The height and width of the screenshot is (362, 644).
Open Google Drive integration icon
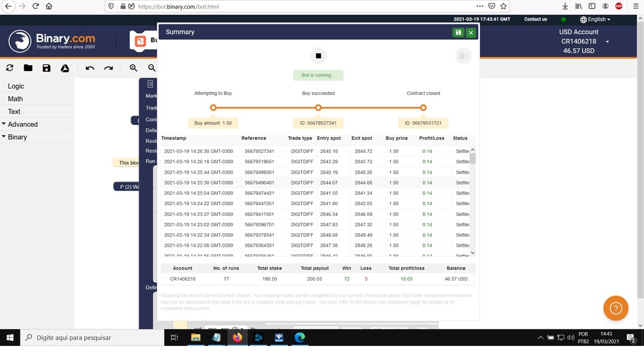pos(65,68)
